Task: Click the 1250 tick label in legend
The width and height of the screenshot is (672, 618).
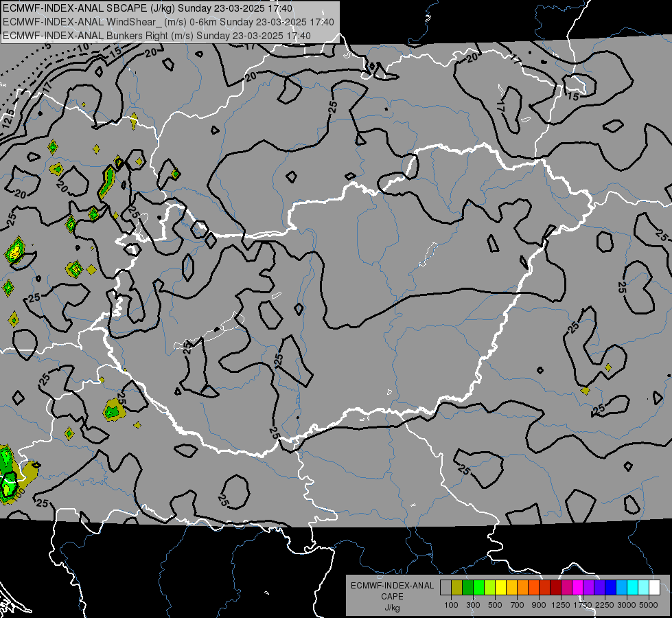Action: point(561,605)
